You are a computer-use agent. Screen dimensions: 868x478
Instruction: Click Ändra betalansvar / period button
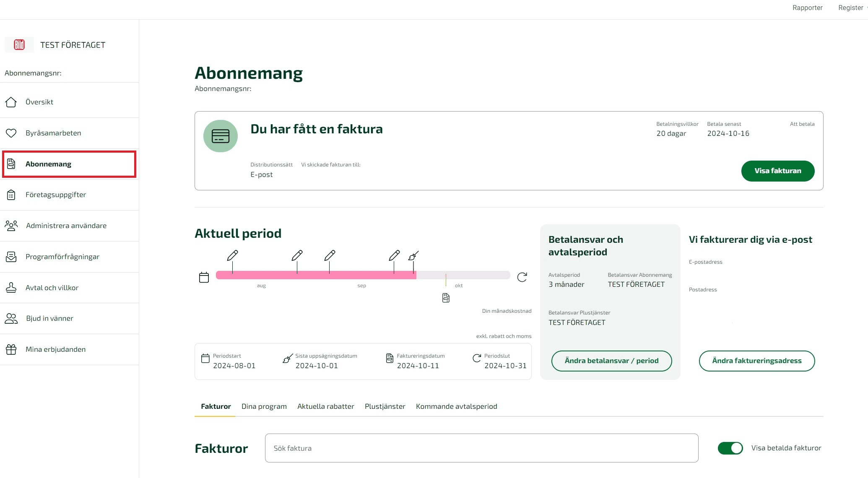pos(611,361)
